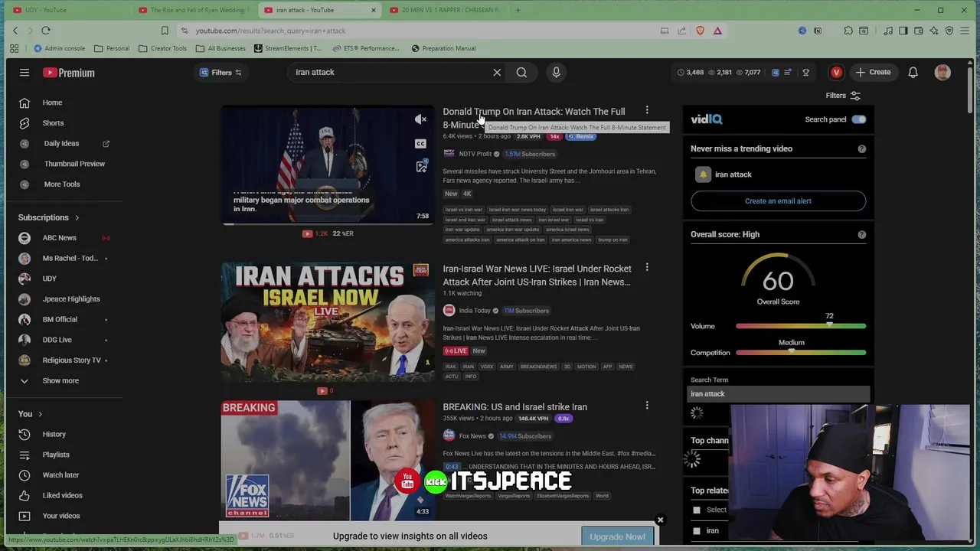
Task: Go to YouTube Premium home logo
Action: [69, 73]
